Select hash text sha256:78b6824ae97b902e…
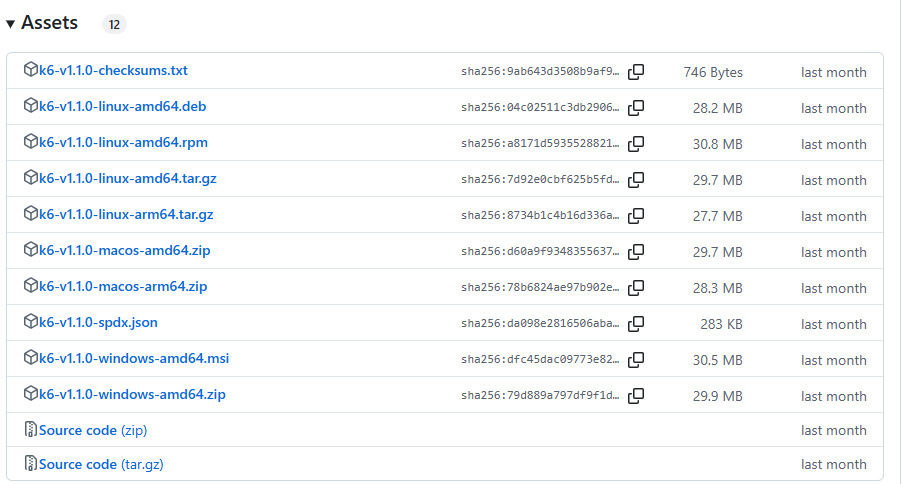This screenshot has height=484, width=909. click(x=540, y=288)
